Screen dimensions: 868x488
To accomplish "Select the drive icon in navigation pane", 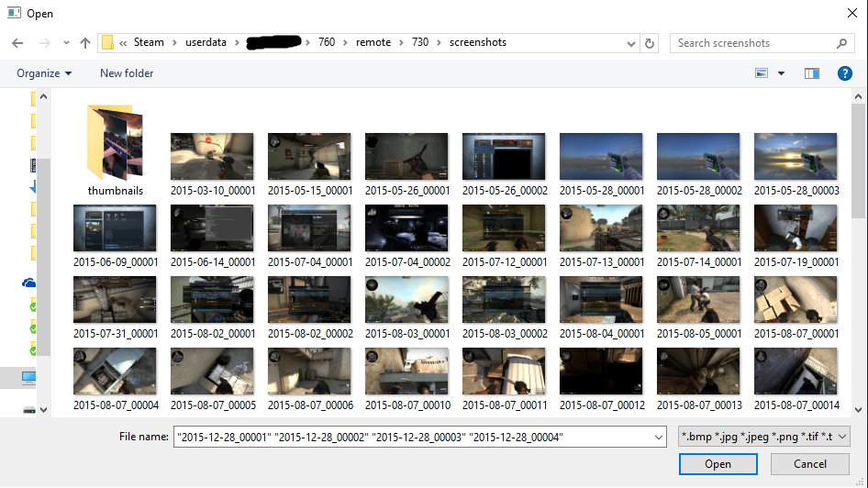I will click(28, 410).
